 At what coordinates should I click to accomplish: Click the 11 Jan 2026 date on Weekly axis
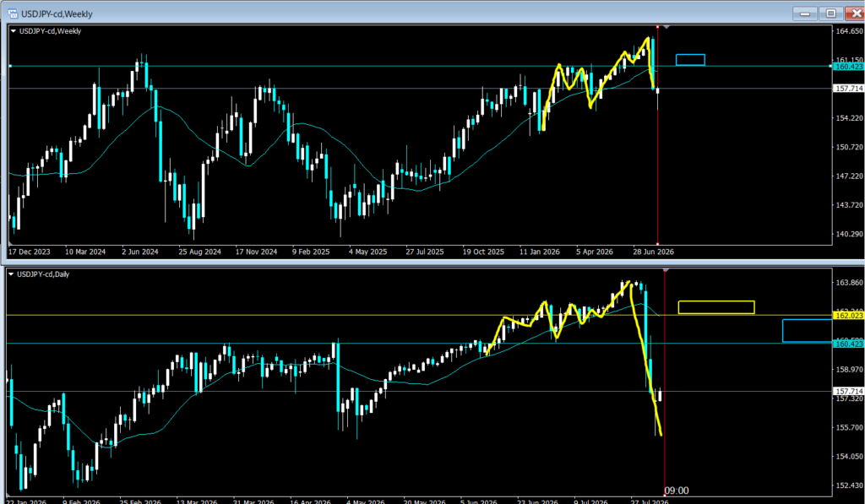click(x=540, y=252)
